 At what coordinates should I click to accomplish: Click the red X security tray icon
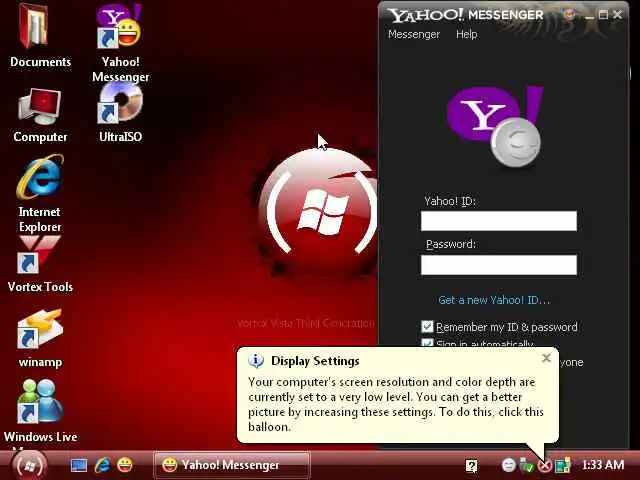[x=544, y=465]
